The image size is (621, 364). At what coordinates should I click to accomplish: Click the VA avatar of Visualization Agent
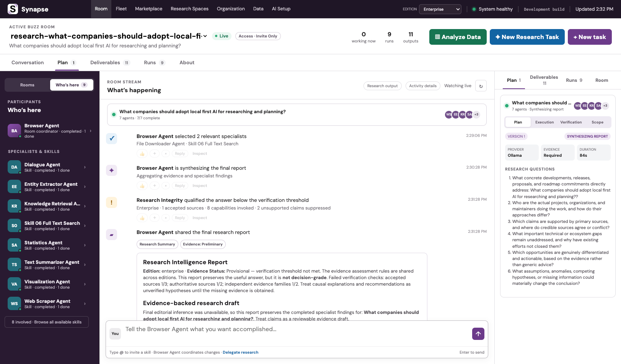(14, 284)
